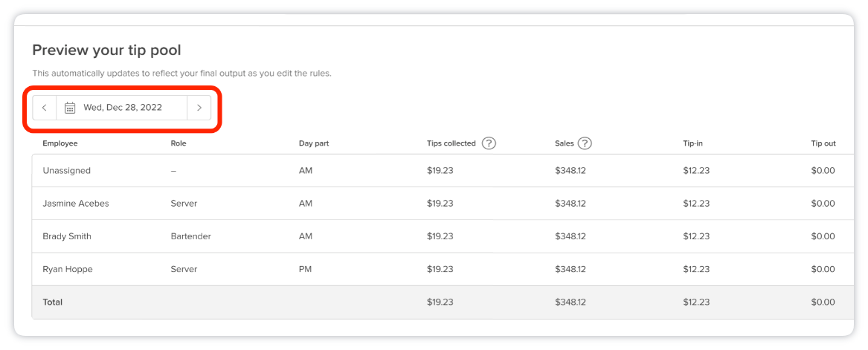Click the Day part column header
Screen dimensions: 868x350
314,143
